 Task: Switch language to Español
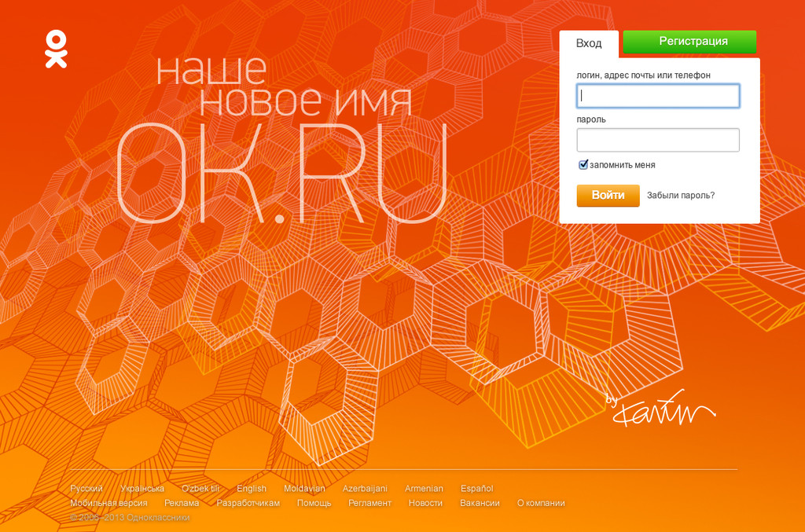pos(477,489)
